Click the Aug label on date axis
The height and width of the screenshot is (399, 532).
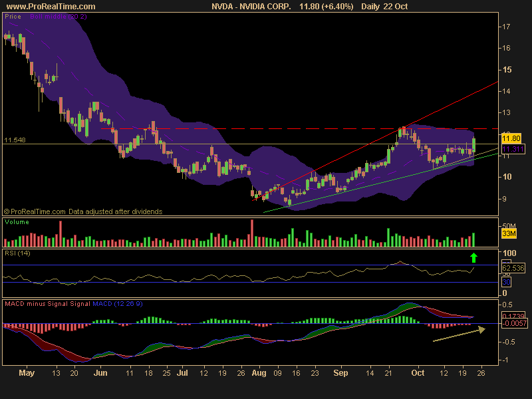(259, 373)
